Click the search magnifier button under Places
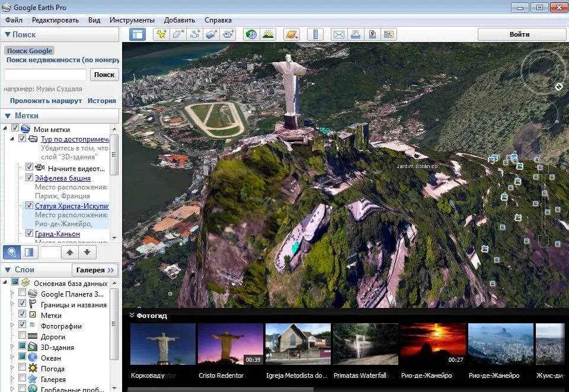 click(x=12, y=252)
